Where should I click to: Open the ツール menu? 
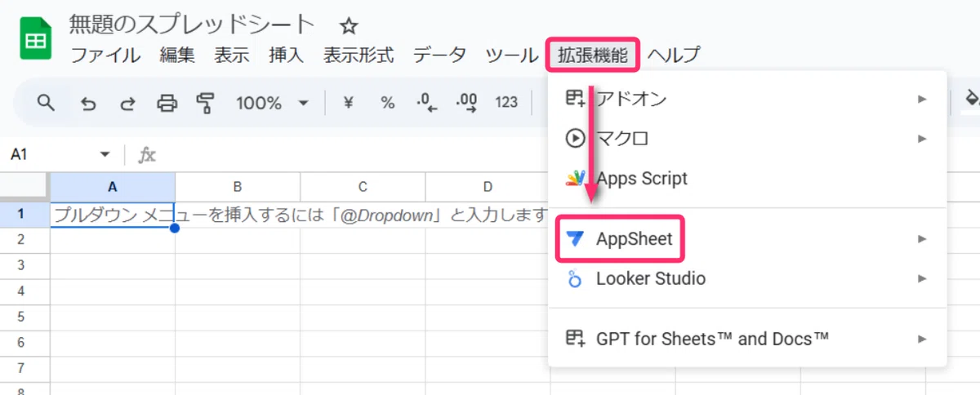click(511, 55)
